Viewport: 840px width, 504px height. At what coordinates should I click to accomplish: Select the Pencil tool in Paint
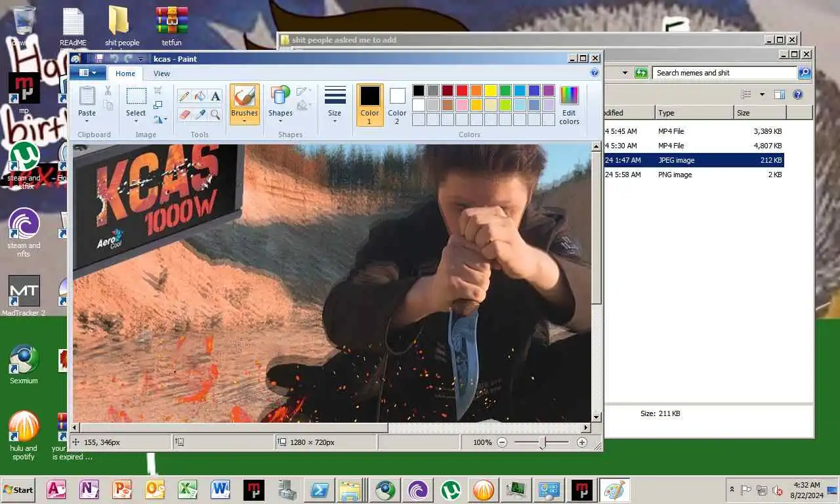click(x=184, y=96)
